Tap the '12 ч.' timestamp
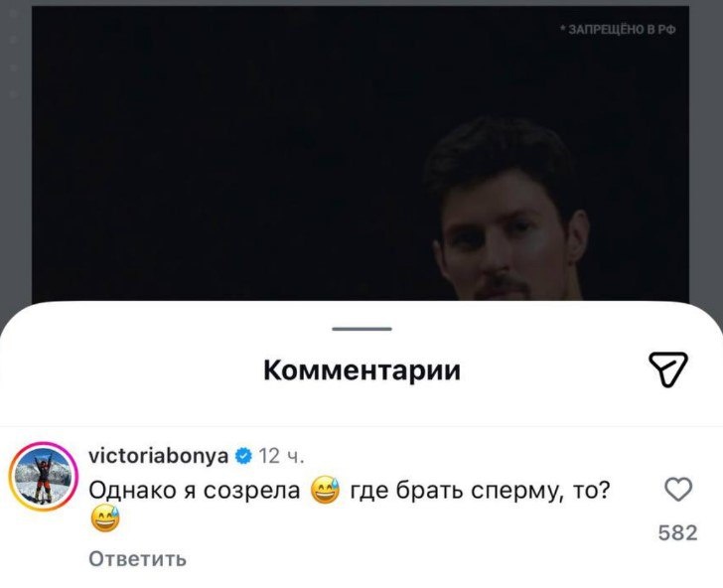723x588 pixels. click(281, 456)
